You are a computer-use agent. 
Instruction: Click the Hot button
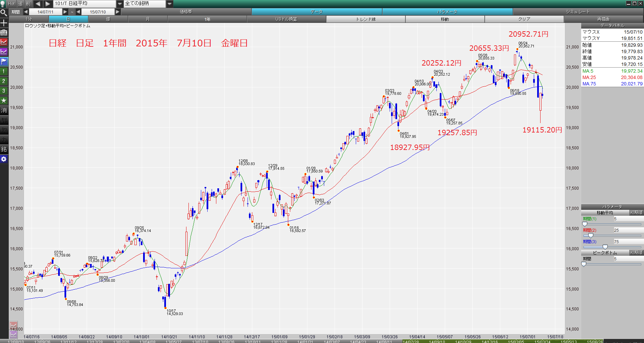coord(11,4)
